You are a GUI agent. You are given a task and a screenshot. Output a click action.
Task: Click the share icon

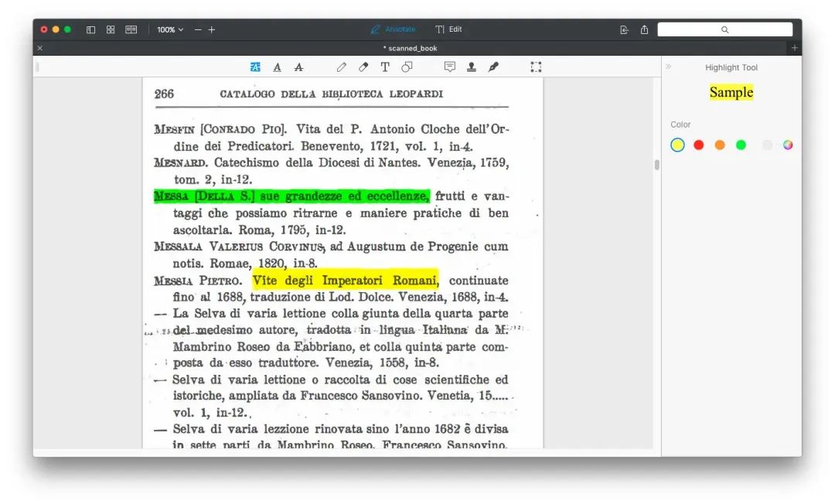(644, 30)
